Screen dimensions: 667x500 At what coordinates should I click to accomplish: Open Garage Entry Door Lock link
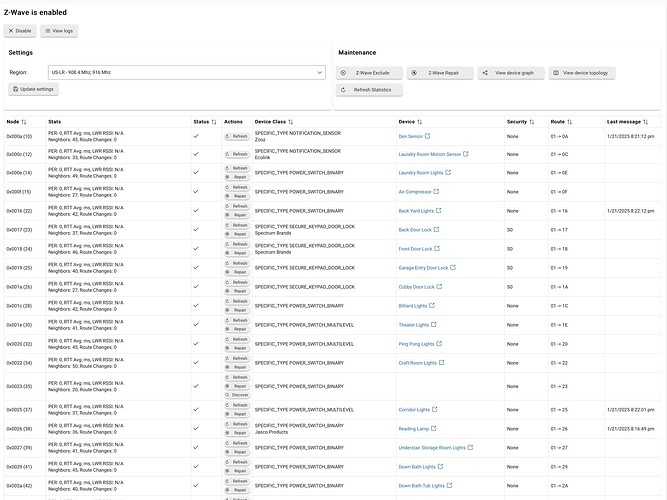pyautogui.click(x=423, y=268)
